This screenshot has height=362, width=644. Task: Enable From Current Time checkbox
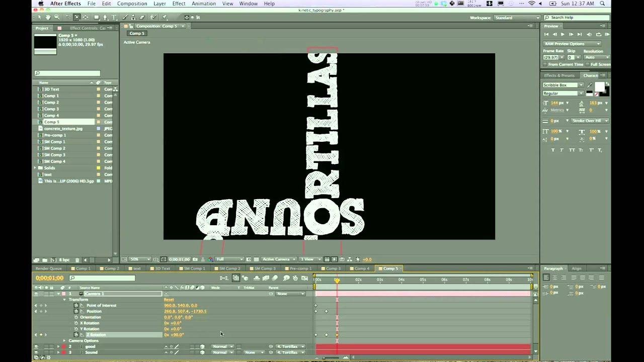[545, 64]
